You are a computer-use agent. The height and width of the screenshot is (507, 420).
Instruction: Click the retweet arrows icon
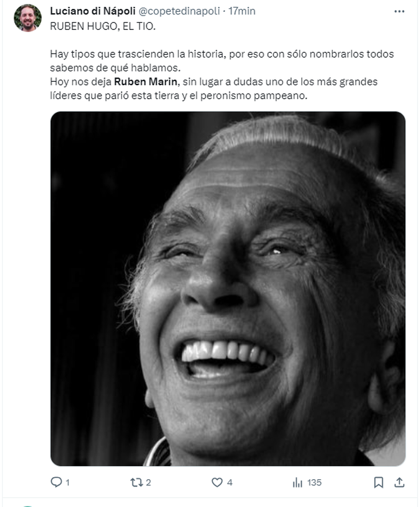(x=136, y=482)
